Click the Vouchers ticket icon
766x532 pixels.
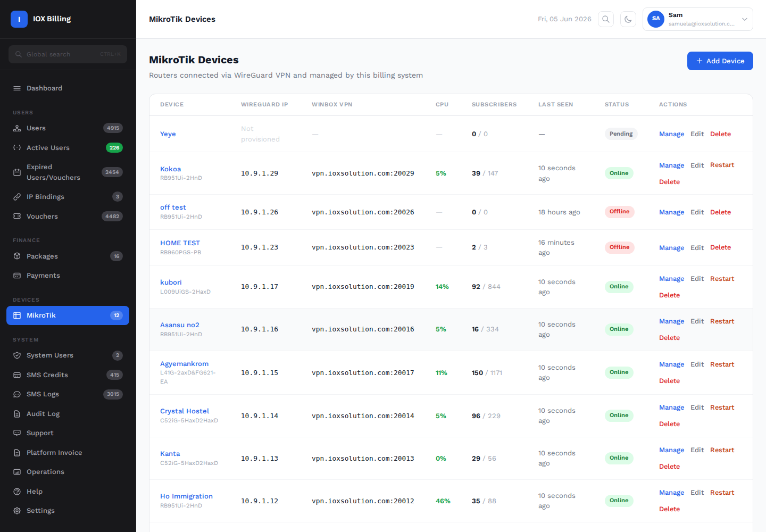click(x=17, y=217)
